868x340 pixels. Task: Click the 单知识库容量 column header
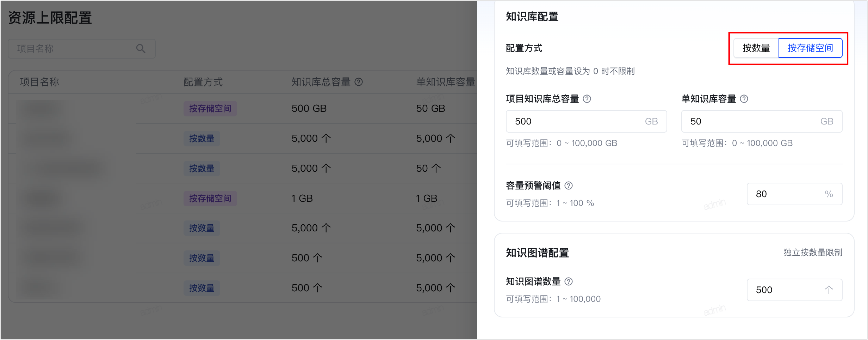[x=446, y=82]
